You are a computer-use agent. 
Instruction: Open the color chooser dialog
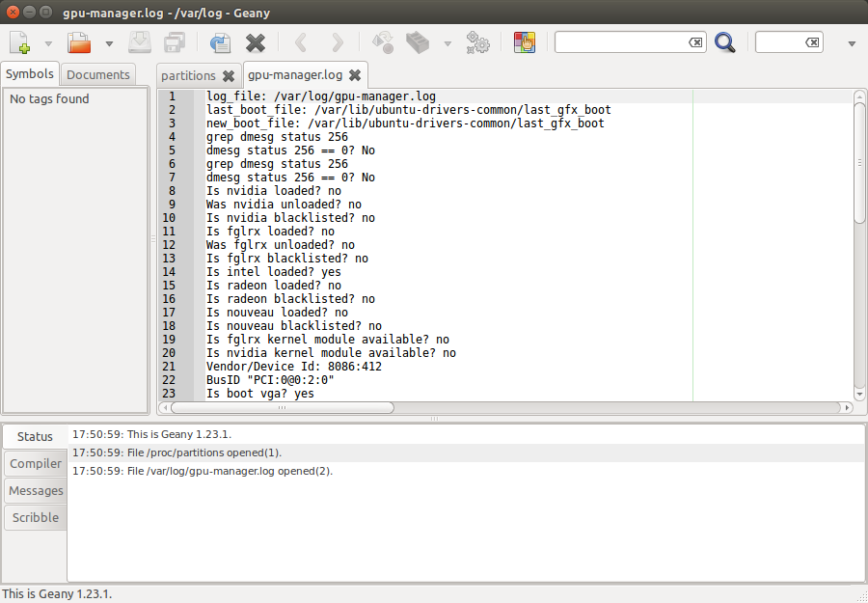(x=525, y=42)
